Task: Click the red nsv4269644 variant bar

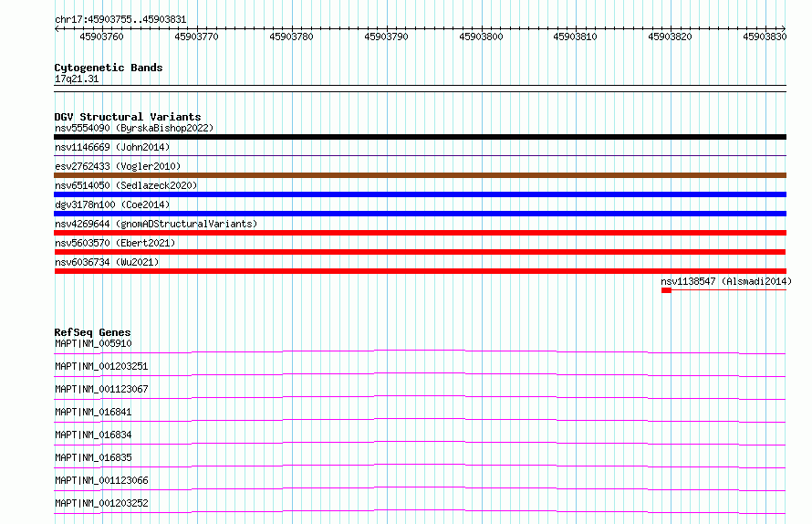Action: pyautogui.click(x=420, y=233)
